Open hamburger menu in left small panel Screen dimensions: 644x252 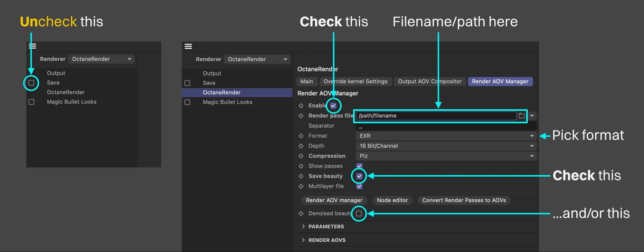click(33, 46)
